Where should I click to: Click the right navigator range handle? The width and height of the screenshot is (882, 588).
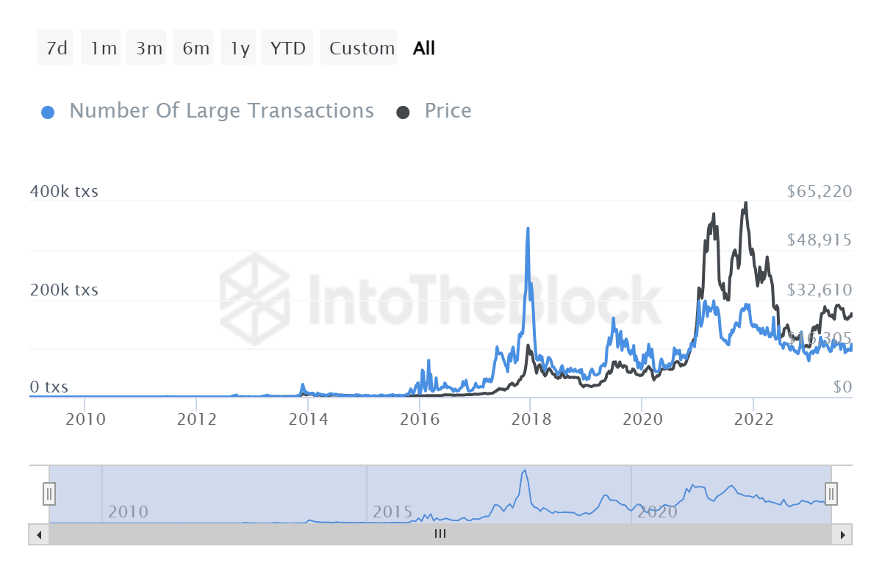coord(831,493)
